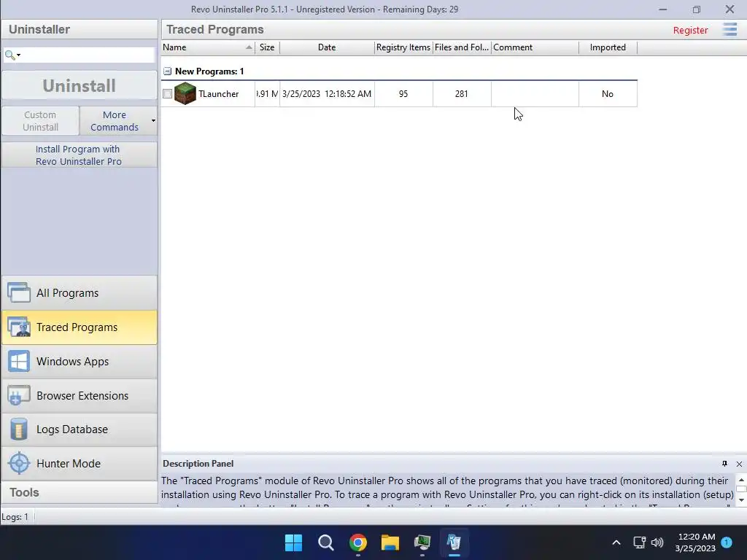Launch Google Chrome from the taskbar

click(357, 542)
